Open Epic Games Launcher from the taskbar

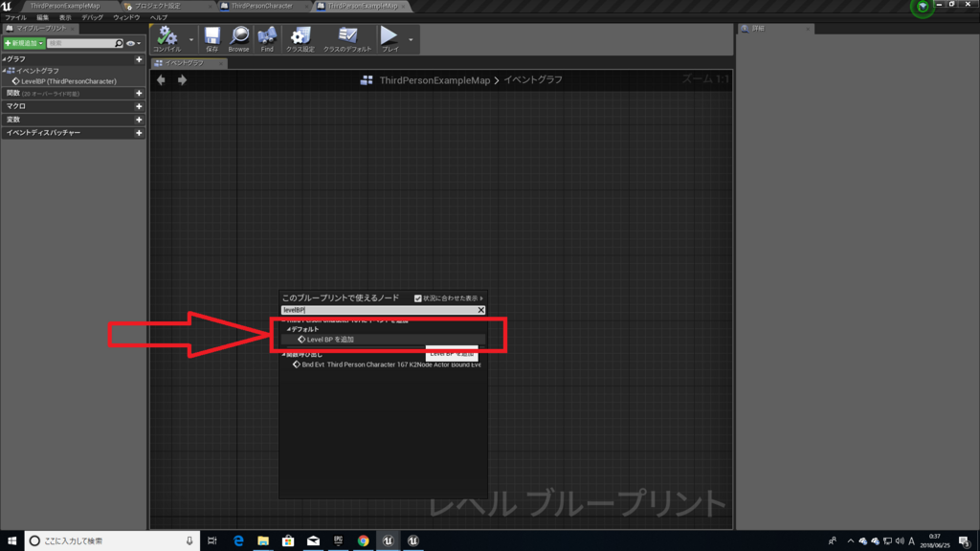338,541
